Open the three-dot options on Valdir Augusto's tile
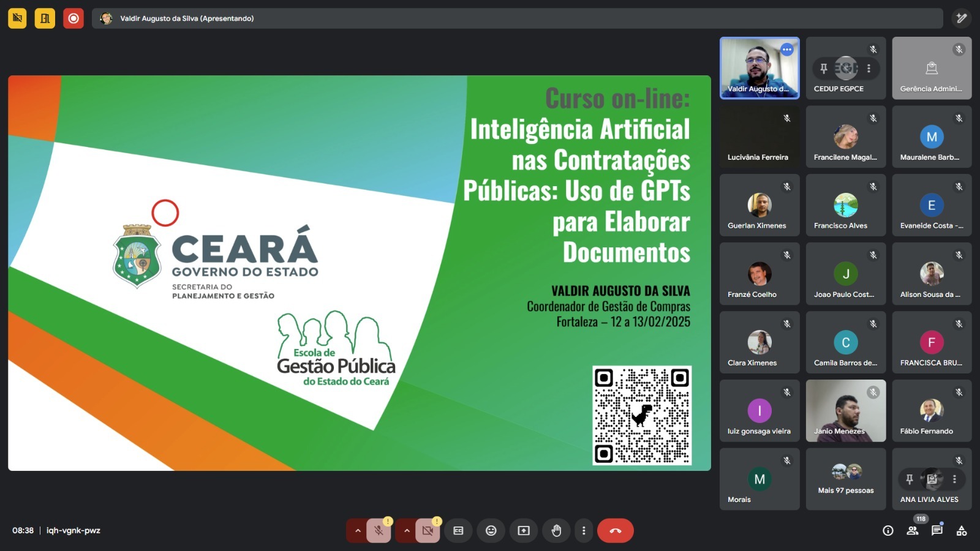980x551 pixels. (x=787, y=50)
